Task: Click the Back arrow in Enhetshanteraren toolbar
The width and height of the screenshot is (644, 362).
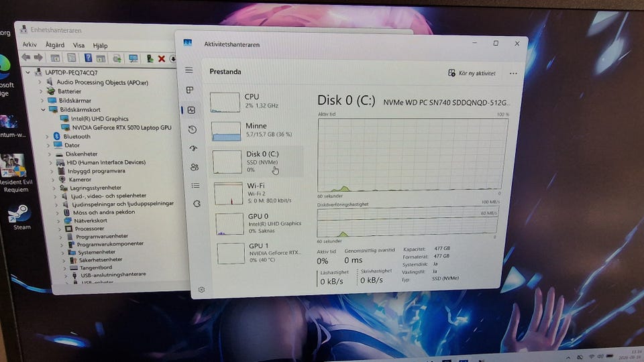Action: coord(26,57)
